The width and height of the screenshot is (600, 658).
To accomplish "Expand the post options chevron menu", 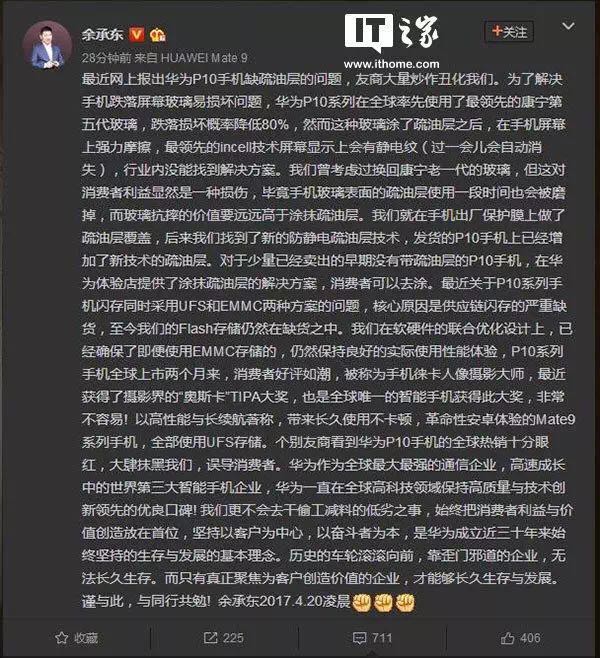I will [568, 26].
